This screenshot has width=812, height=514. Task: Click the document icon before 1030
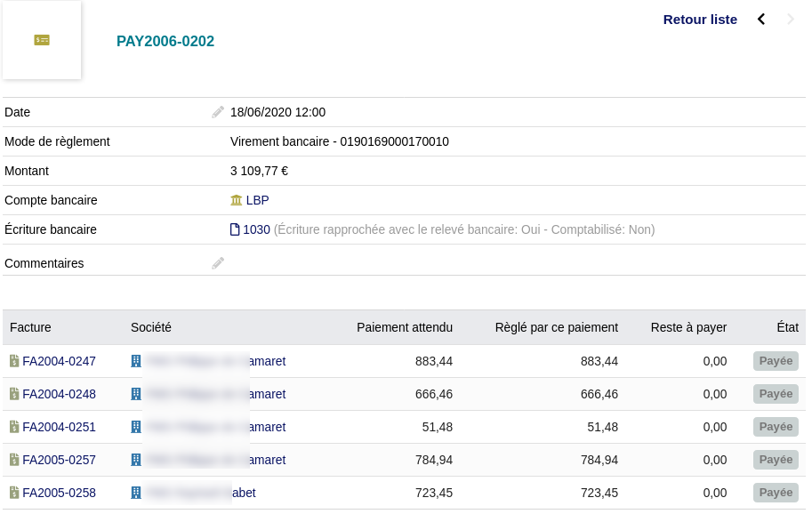click(236, 229)
